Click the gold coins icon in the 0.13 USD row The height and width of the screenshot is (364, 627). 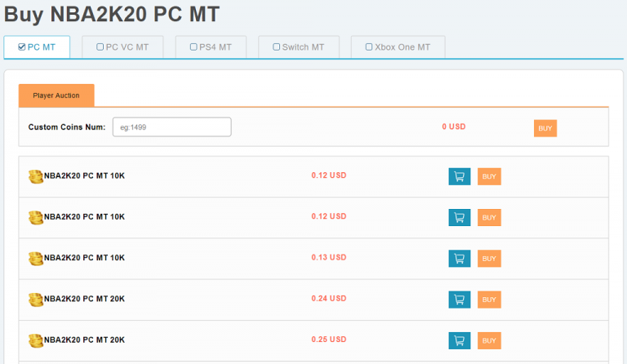36,259
